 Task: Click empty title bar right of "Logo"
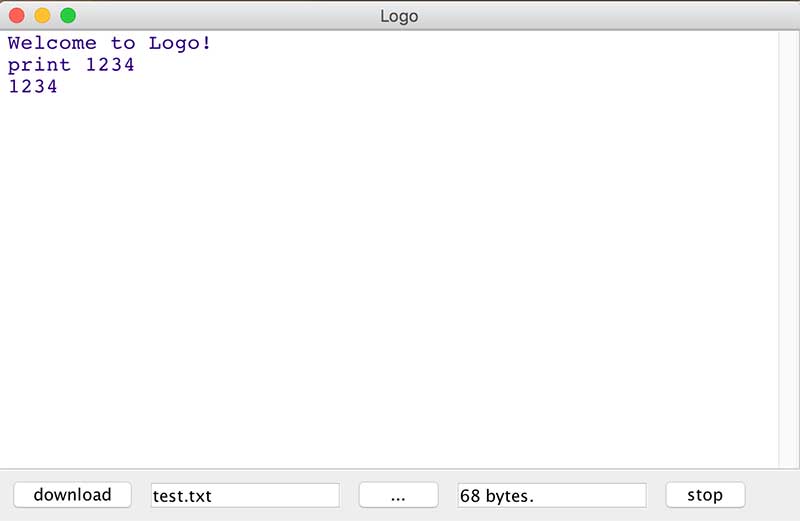[600, 16]
